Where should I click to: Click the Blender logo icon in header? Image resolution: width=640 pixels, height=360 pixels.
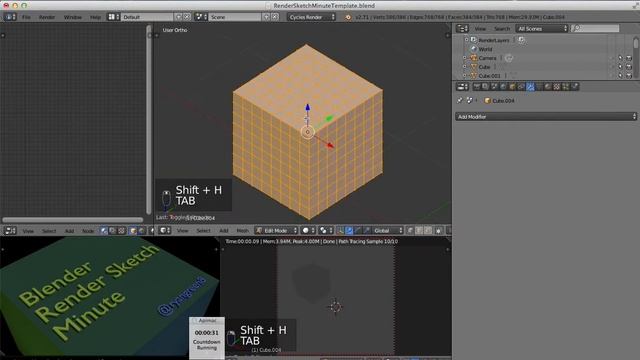tap(348, 17)
